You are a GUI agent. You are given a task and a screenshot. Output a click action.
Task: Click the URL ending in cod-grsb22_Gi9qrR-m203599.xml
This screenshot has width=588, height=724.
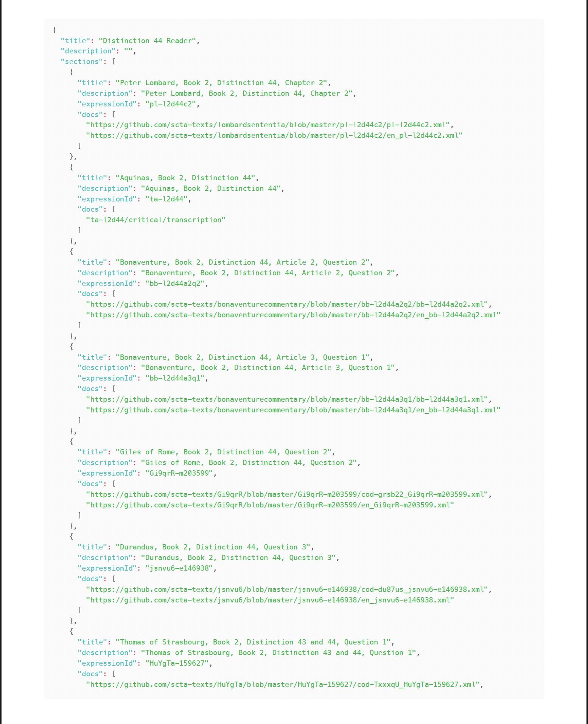[287, 495]
